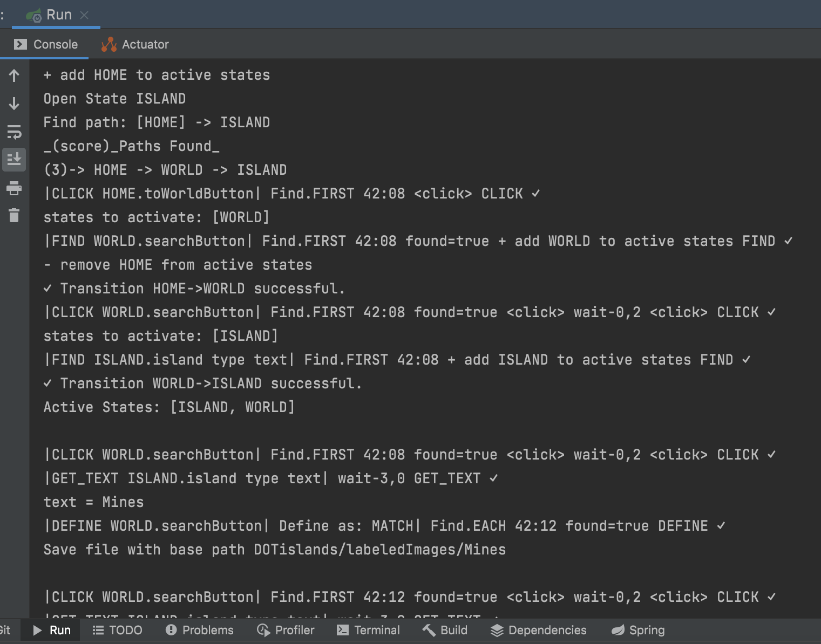Switch to the Actuator tab
Screen dimensions: 821x644
pyautogui.click(x=135, y=44)
